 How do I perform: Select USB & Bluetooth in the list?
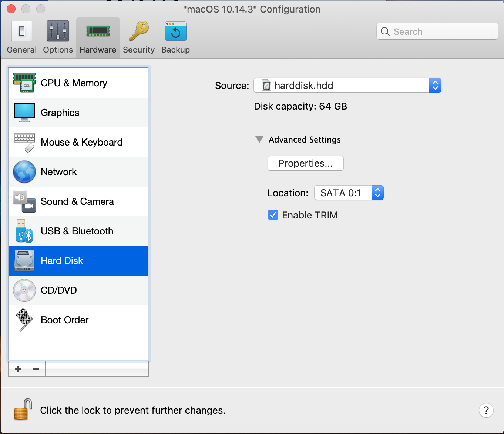click(x=78, y=231)
